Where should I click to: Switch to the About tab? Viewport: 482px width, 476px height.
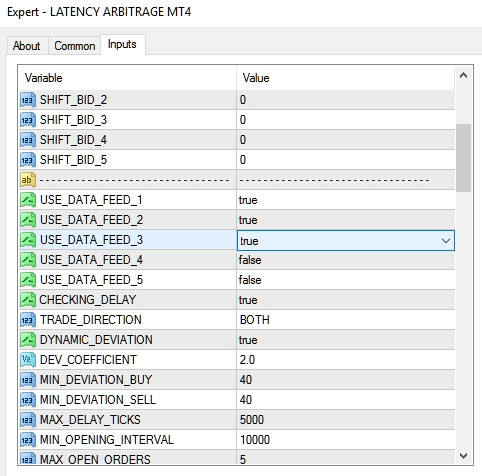[27, 46]
